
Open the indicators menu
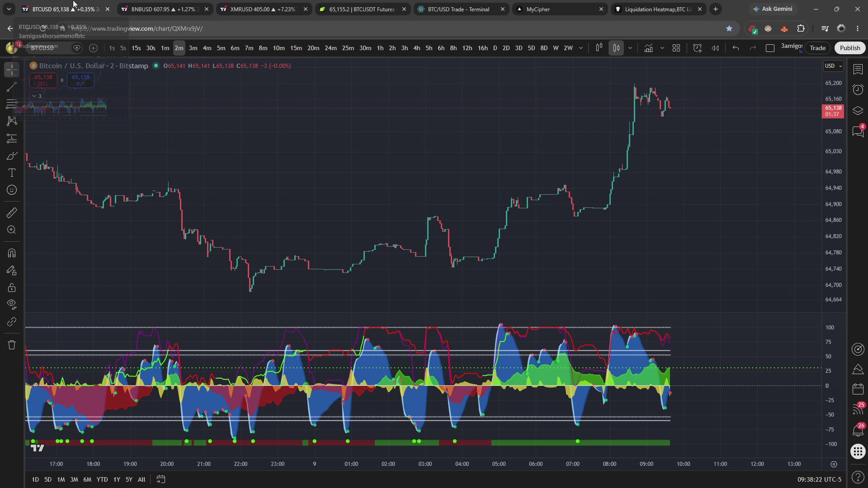coord(648,48)
